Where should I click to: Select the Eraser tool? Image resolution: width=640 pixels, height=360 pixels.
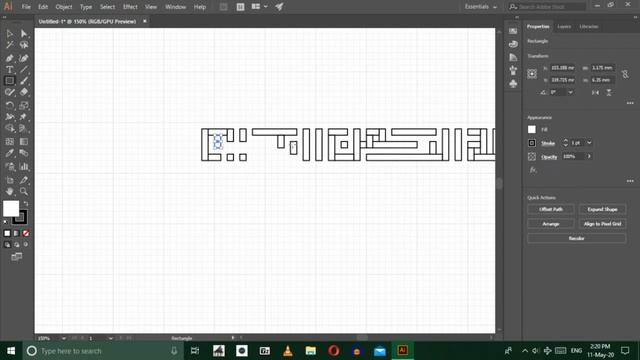coord(24,92)
